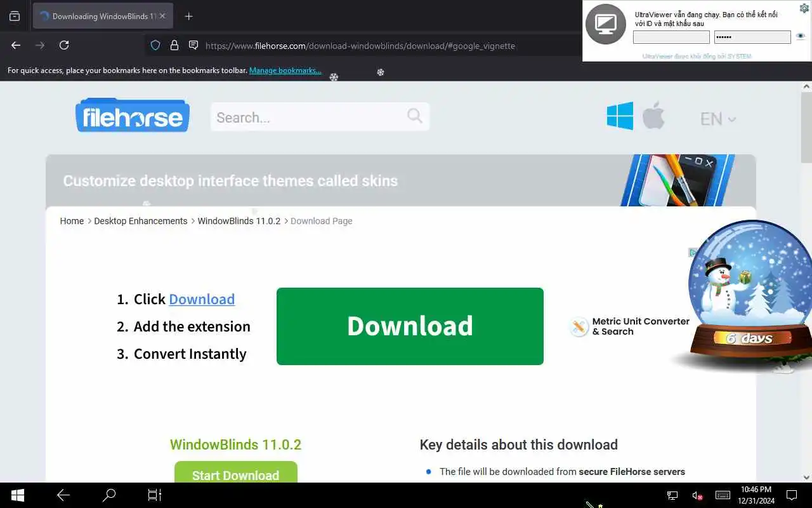Close the Downloading WindowBlinds tab
This screenshot has width=812, height=508.
coord(162,16)
